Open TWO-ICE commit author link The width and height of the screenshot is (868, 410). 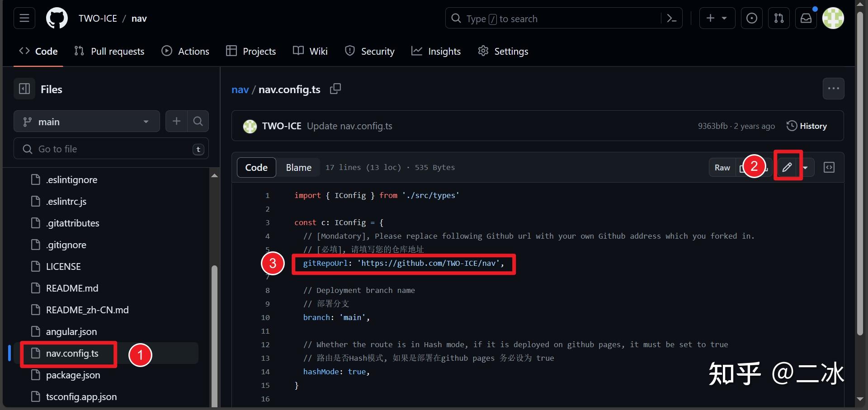282,126
